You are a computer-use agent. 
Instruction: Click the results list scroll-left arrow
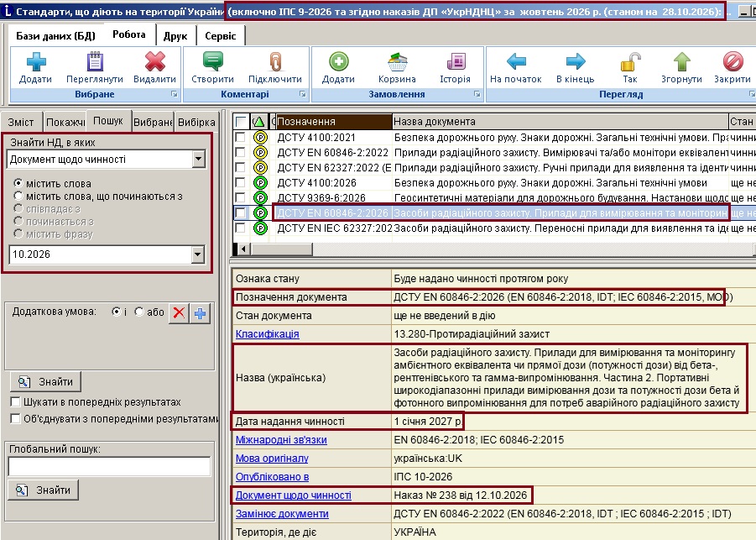click(x=244, y=249)
